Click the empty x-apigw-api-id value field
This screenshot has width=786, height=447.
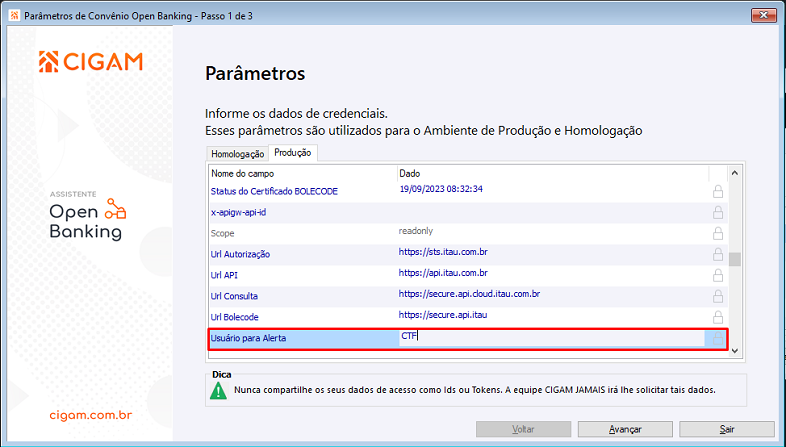coord(552,212)
